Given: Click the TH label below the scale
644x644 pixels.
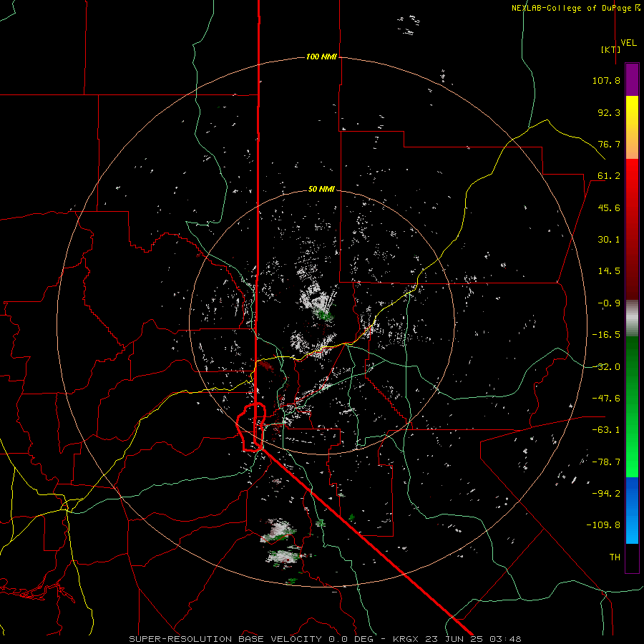Looking at the screenshot, I should pyautogui.click(x=615, y=557).
